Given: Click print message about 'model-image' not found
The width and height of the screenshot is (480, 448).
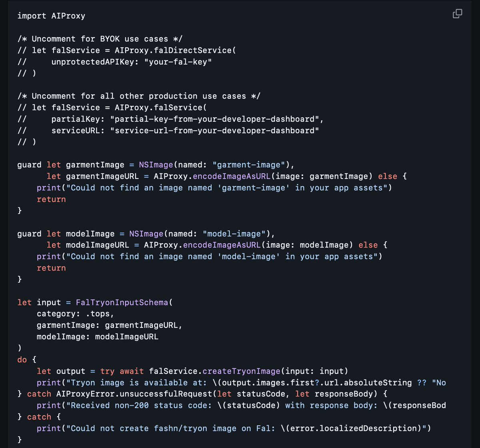Looking at the screenshot, I should pos(210,257).
